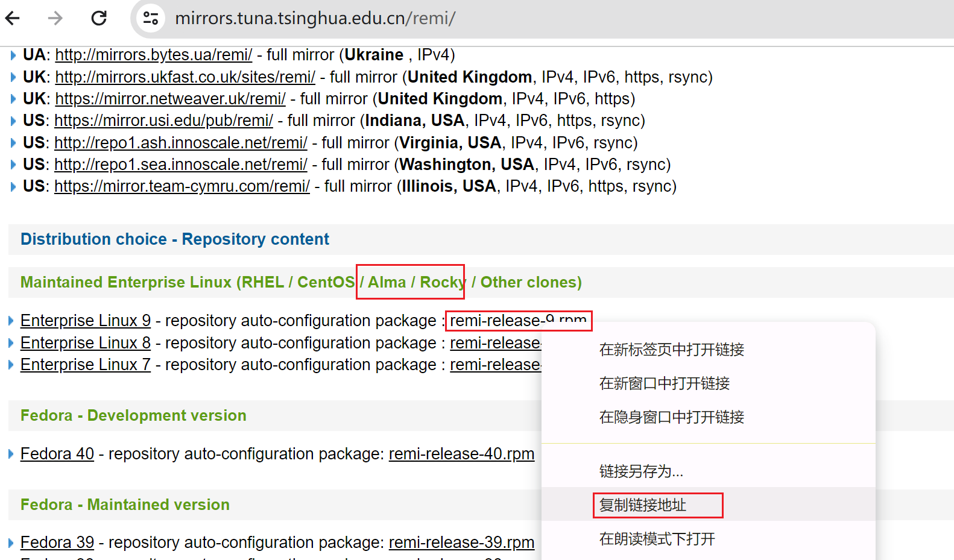Open the Enterprise Linux 9 link
The image size is (954, 560).
[86, 321]
